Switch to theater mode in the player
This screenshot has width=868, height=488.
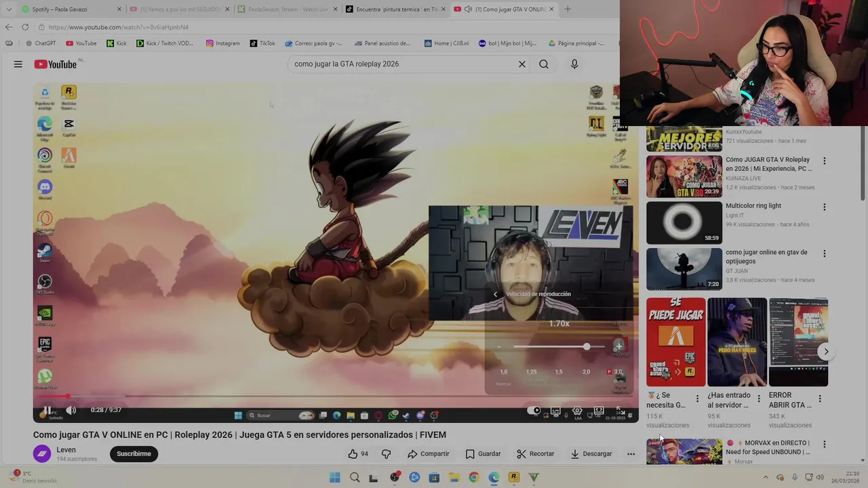click(599, 410)
